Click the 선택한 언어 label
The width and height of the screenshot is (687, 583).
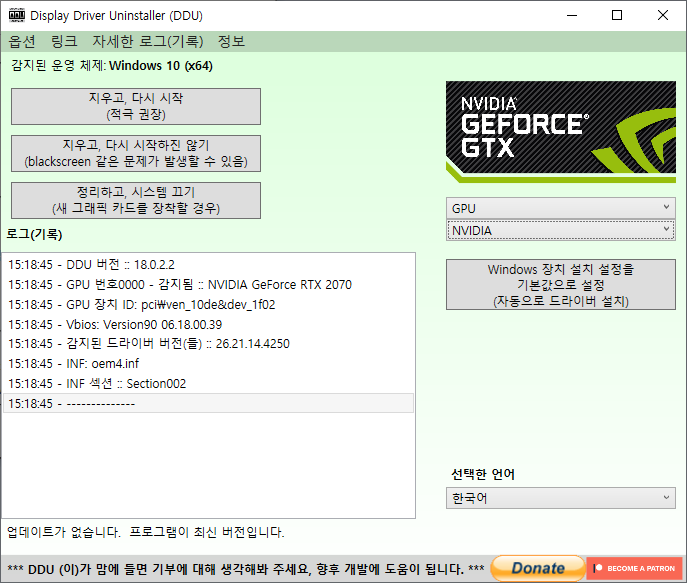tap(483, 474)
